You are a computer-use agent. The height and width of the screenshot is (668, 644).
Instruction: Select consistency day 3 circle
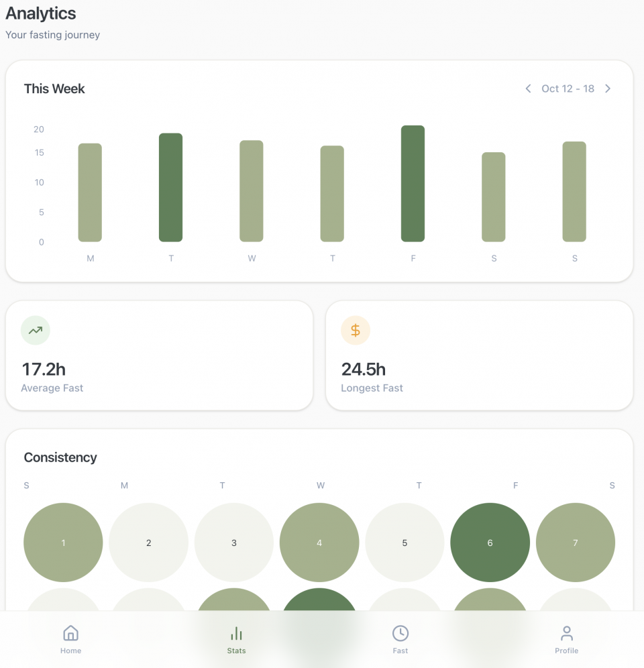click(x=234, y=543)
